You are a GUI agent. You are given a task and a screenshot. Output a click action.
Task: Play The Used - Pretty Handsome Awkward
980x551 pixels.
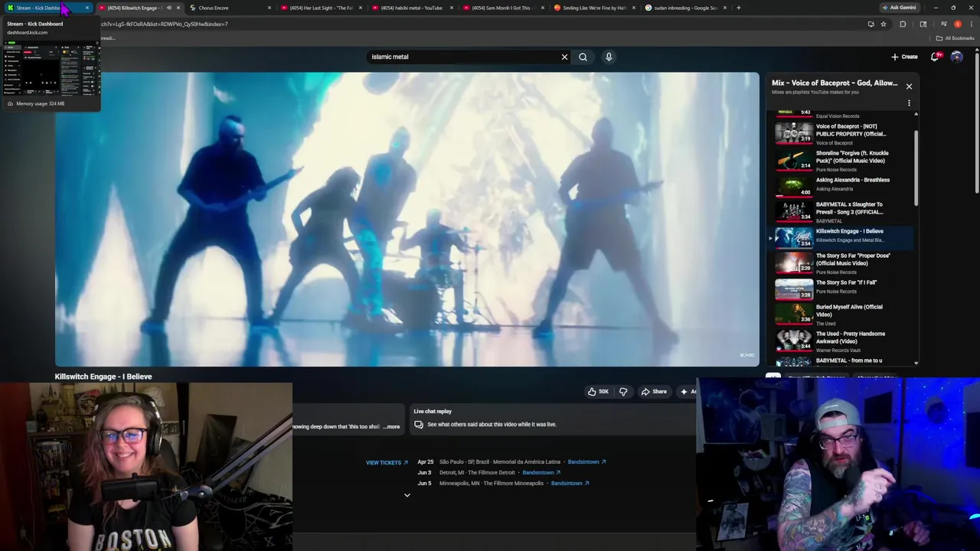[x=842, y=341]
